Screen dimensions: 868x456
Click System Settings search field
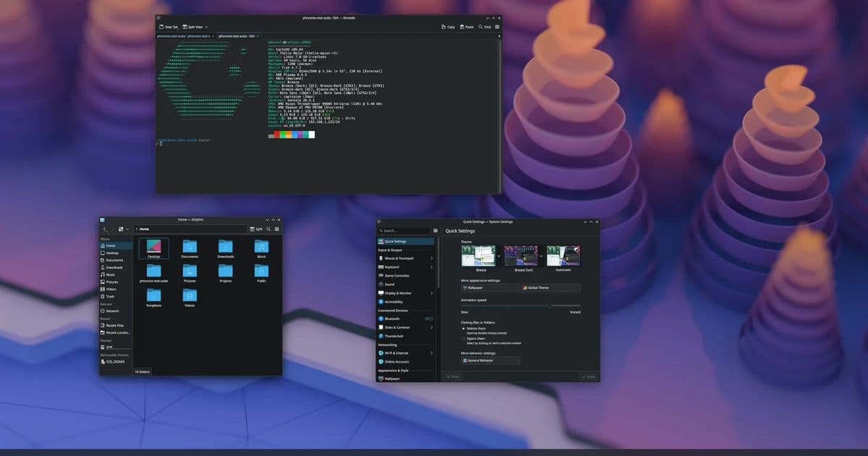point(404,230)
